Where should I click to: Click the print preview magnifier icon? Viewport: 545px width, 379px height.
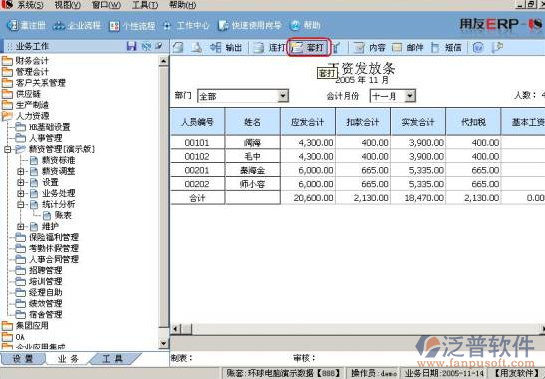pos(196,47)
